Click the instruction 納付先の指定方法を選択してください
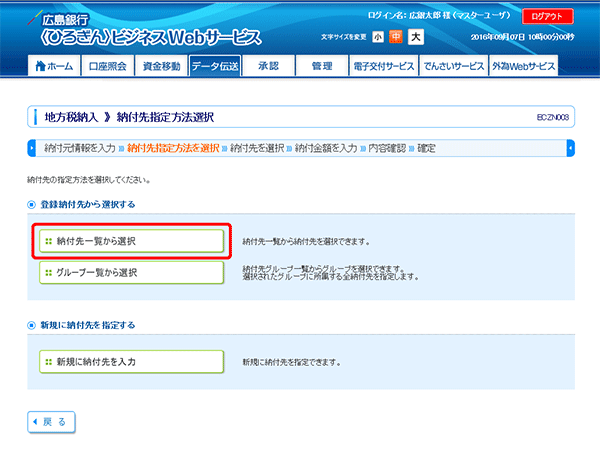Image resolution: width=600 pixels, height=463 pixels. click(88, 180)
